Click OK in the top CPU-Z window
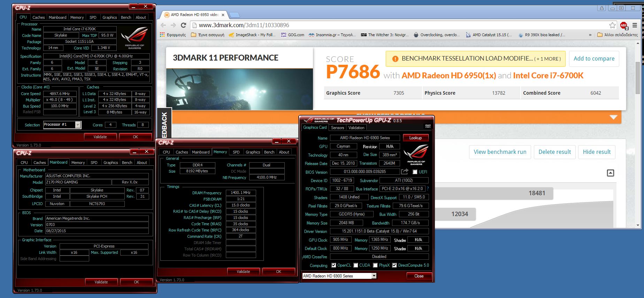Viewport: 644px width, 298px height. 135,137
